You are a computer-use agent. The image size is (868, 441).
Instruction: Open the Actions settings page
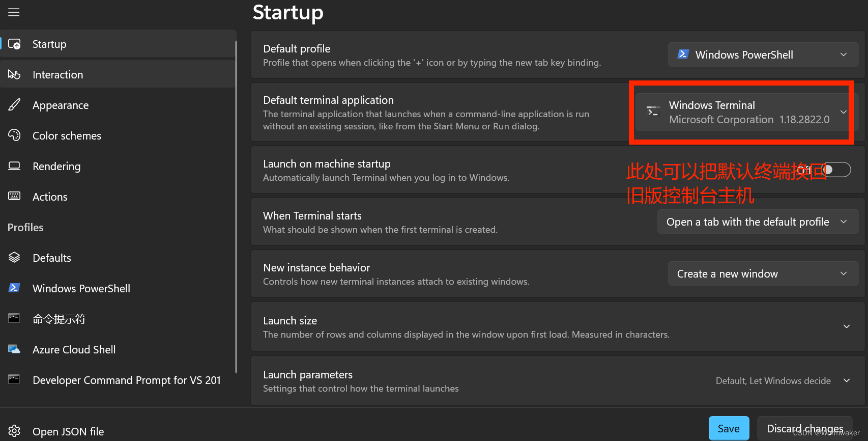point(118,197)
